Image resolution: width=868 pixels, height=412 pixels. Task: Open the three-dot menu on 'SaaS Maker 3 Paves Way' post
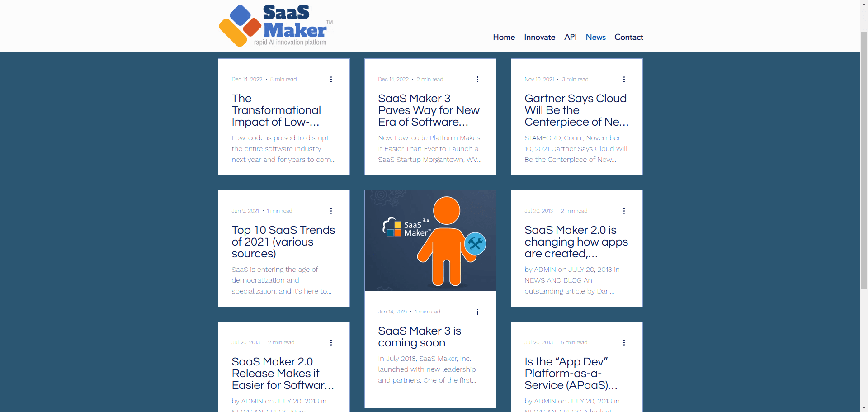pyautogui.click(x=478, y=79)
